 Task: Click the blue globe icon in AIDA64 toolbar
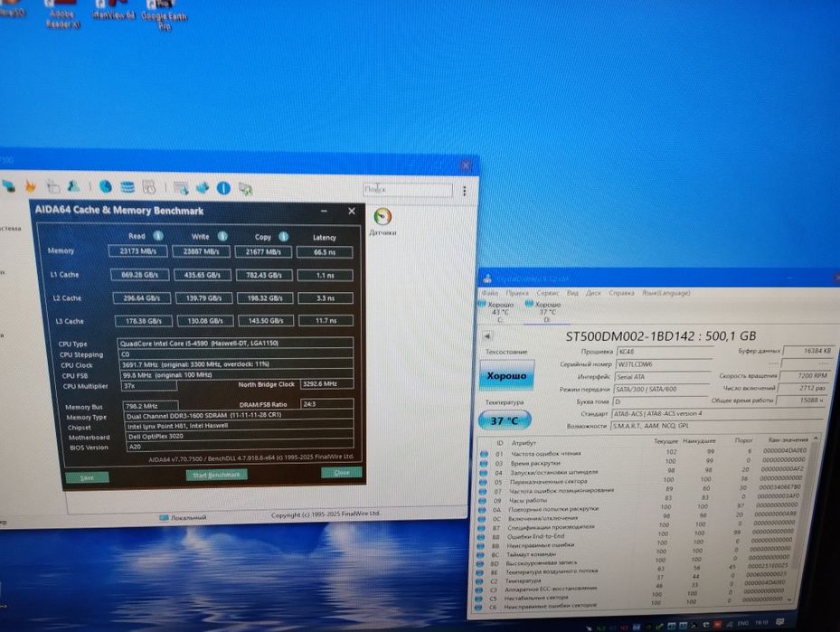(x=106, y=186)
